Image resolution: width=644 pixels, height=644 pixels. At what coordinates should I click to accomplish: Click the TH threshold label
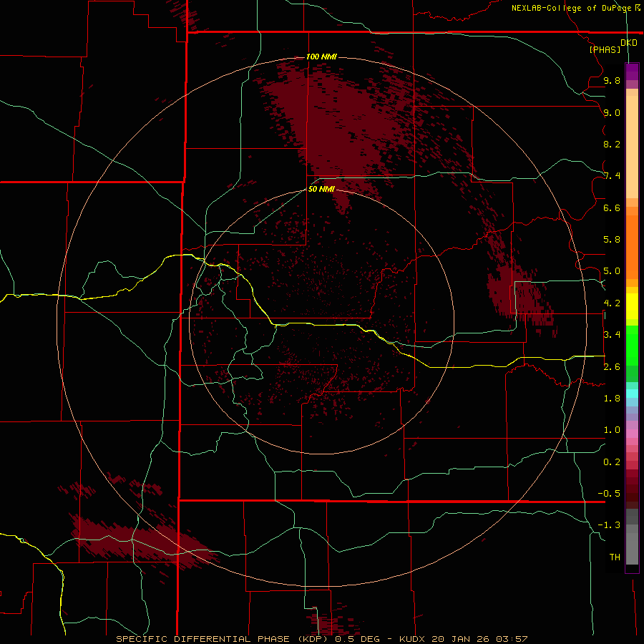coord(615,557)
